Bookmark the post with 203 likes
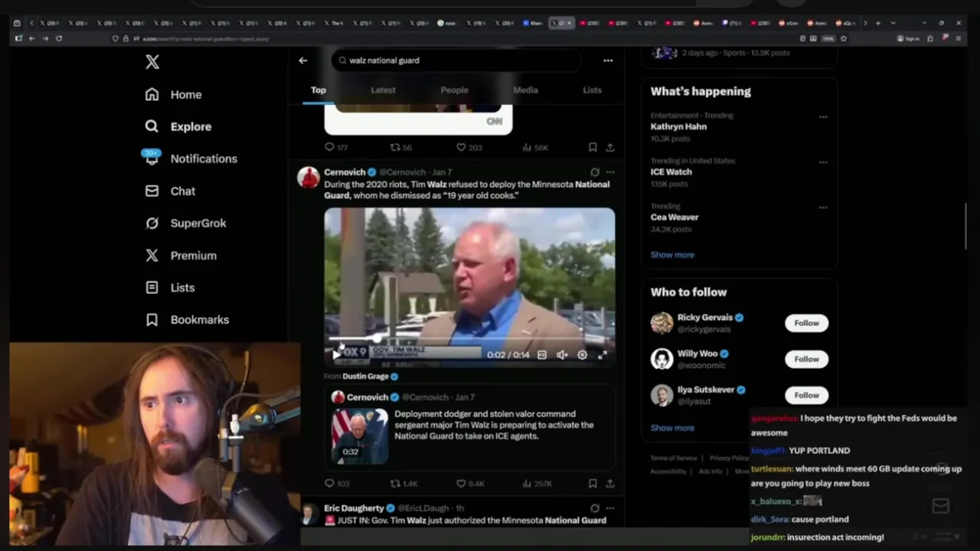The width and height of the screenshot is (980, 551). (593, 147)
